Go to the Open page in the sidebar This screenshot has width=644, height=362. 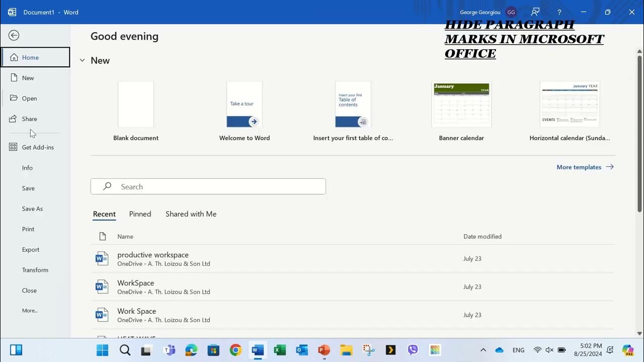35,99
